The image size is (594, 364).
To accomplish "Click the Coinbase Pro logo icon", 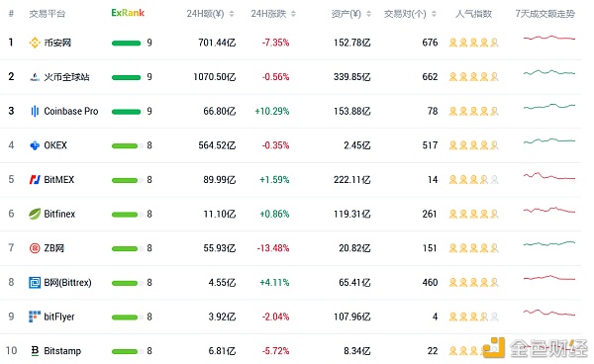I will click(35, 111).
